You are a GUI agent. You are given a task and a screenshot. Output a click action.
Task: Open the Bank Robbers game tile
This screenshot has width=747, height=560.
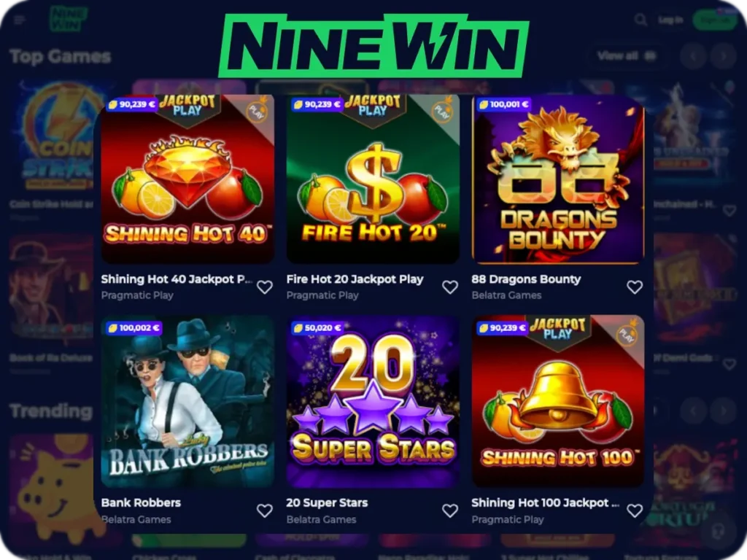(187, 402)
